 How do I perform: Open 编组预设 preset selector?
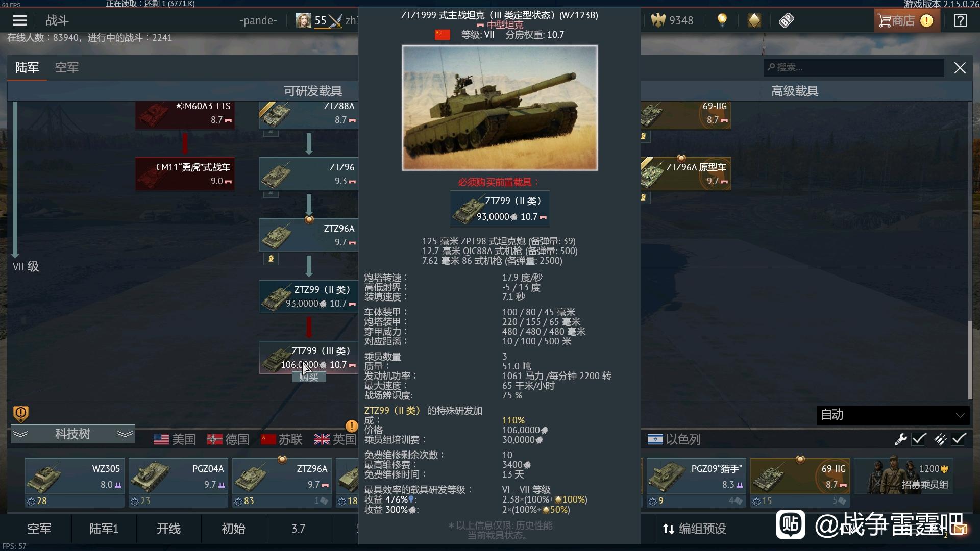(x=694, y=529)
